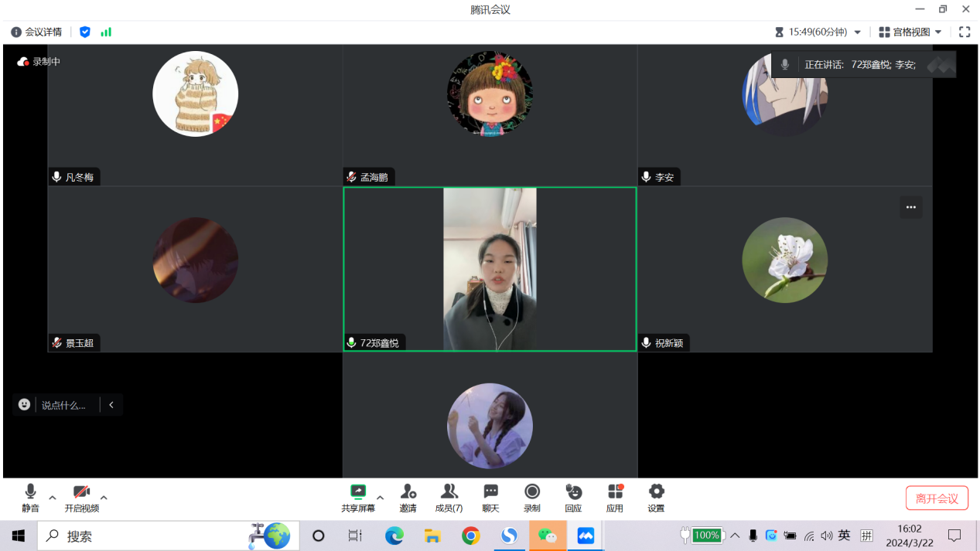Click three-dot more button on 祝新颖 tile
The height and width of the screenshot is (551, 980).
click(x=911, y=207)
